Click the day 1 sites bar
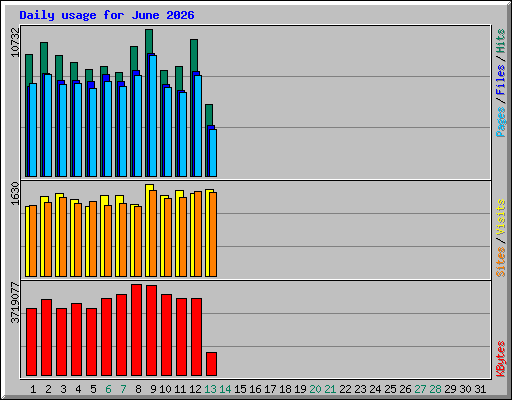The image size is (512, 400). click(x=33, y=241)
